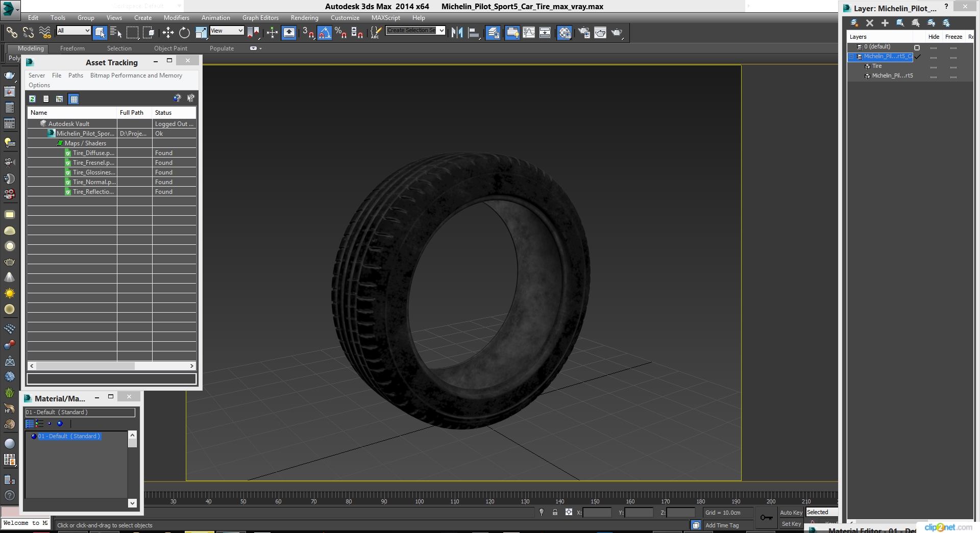Screen dimensions: 980x533
Task: Click Select Highlighted Objects and Layers icon
Action: coord(900,23)
